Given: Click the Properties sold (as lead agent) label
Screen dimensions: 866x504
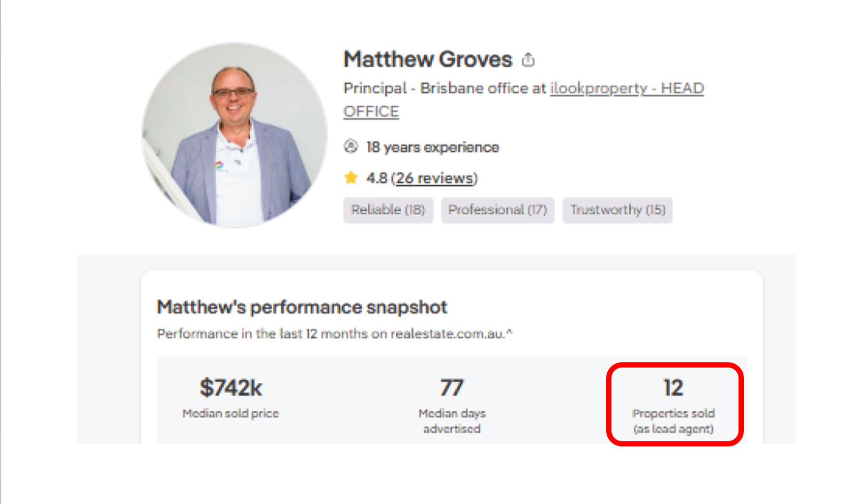Looking at the screenshot, I should [x=673, y=421].
